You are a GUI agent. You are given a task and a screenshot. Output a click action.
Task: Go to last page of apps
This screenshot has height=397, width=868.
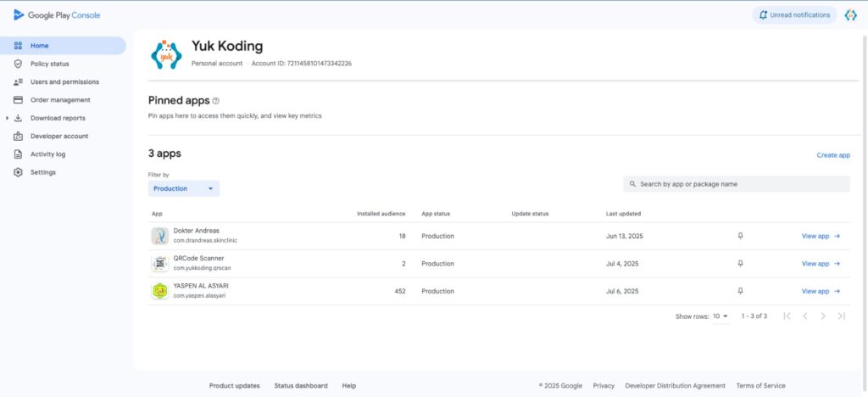tap(842, 316)
